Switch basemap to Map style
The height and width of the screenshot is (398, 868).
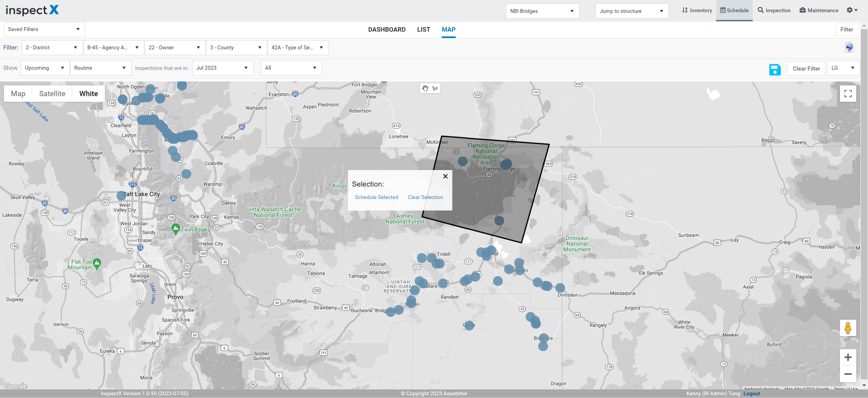18,94
